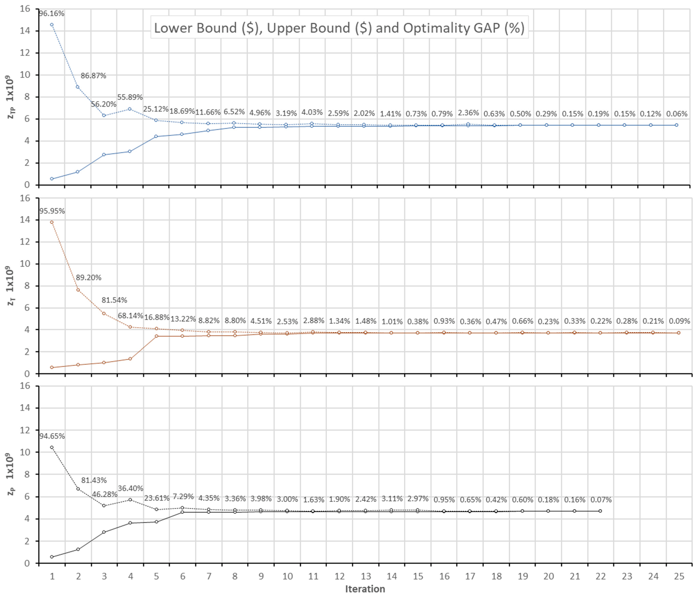Click the 7.29% label in bottom chart
Viewport: 700px width, 598px height.
tap(183, 497)
